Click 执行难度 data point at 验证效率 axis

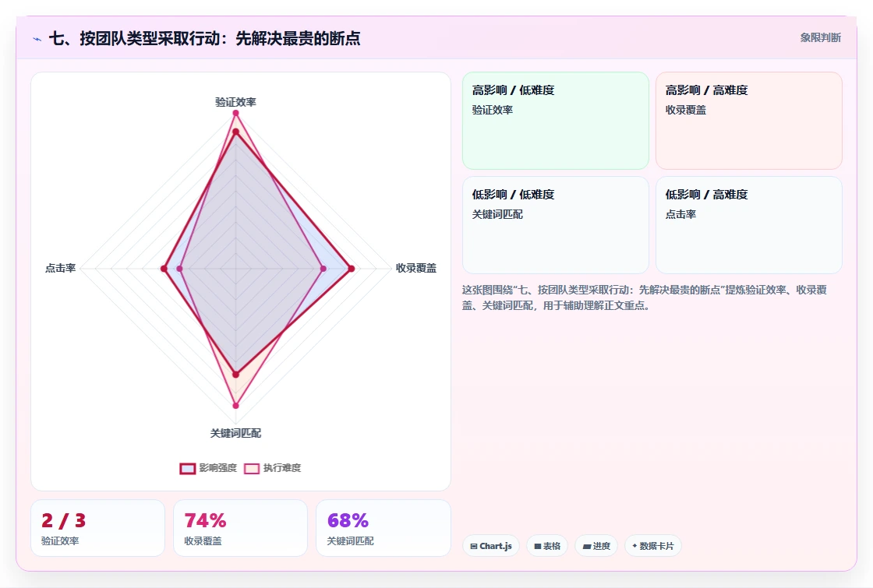point(235,114)
